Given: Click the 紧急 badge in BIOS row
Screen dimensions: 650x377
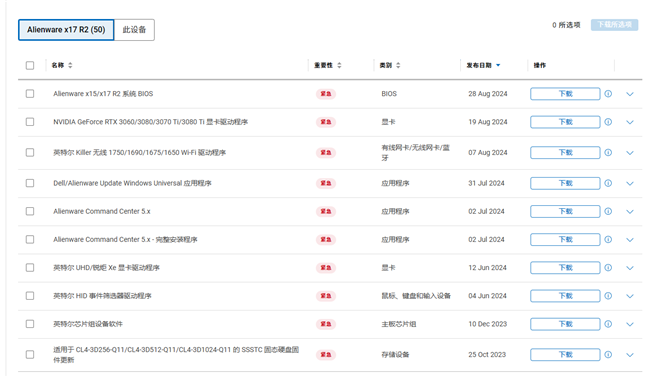Looking at the screenshot, I should click(326, 94).
